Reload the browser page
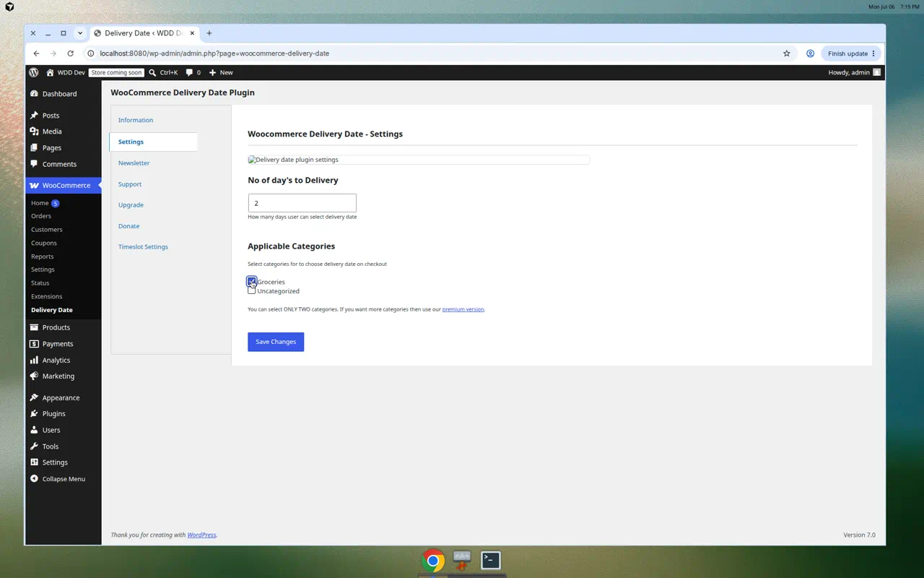This screenshot has height=578, width=924. [x=70, y=53]
